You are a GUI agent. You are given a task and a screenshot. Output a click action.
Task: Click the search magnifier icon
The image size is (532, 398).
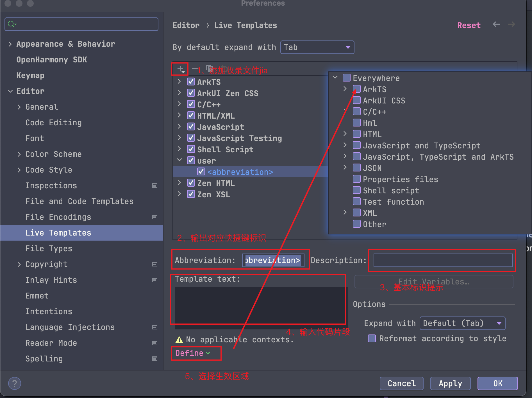pyautogui.click(x=12, y=24)
